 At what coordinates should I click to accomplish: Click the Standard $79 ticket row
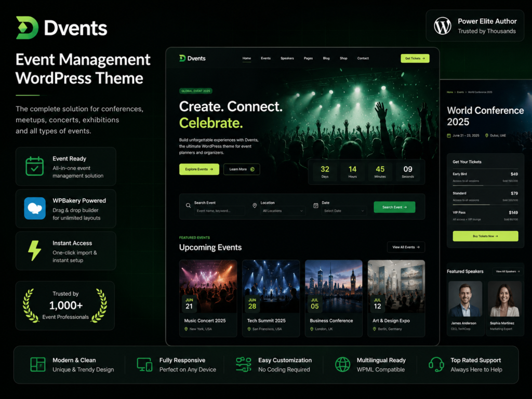pos(485,197)
